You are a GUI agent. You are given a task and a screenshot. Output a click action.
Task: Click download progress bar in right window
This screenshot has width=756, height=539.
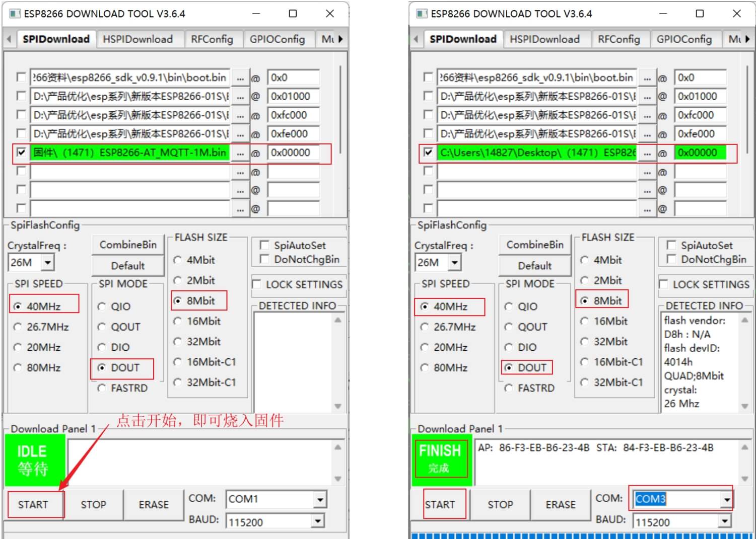582,535
